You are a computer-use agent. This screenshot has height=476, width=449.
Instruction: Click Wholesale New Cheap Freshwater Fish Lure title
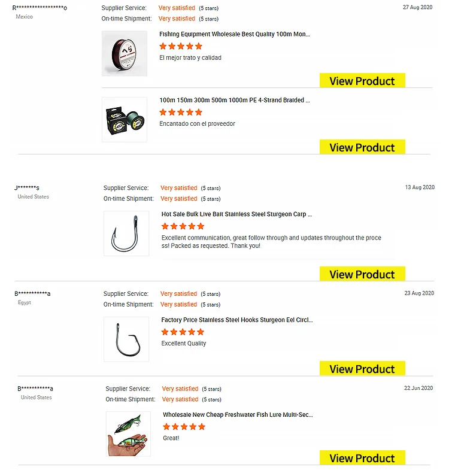238,414
